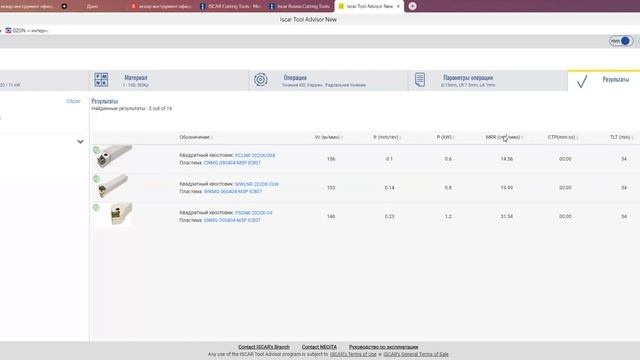Open a new browser tab with plus

[412, 6]
